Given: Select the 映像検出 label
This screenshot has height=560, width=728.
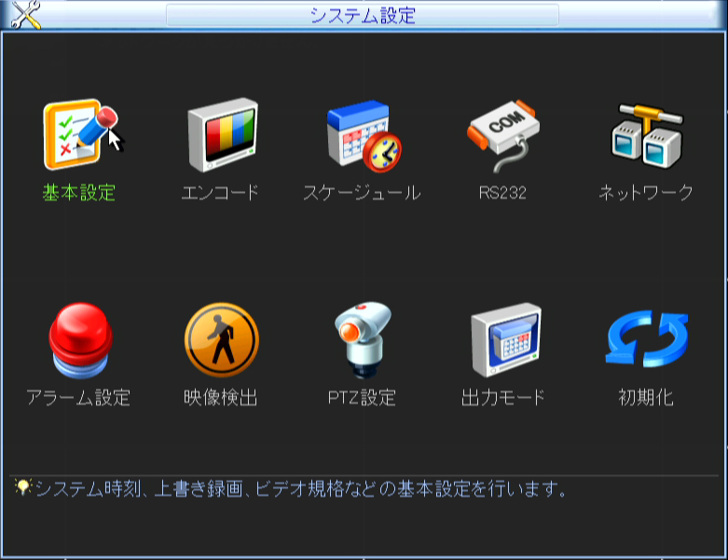Looking at the screenshot, I should coord(221,398).
